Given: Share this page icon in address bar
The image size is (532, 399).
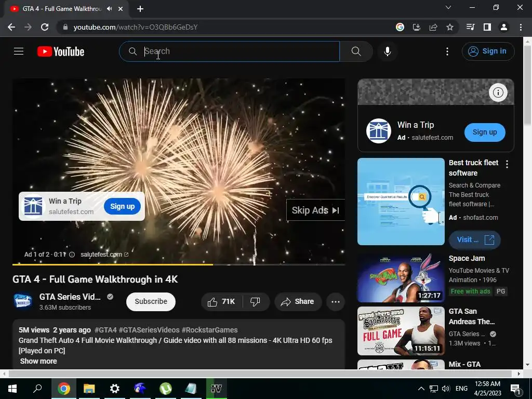Looking at the screenshot, I should [433, 27].
